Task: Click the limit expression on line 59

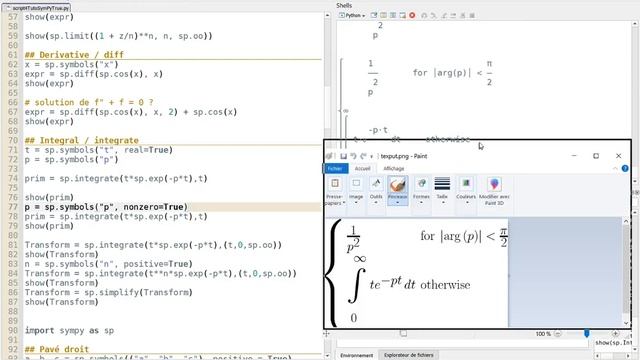Action: (x=118, y=36)
